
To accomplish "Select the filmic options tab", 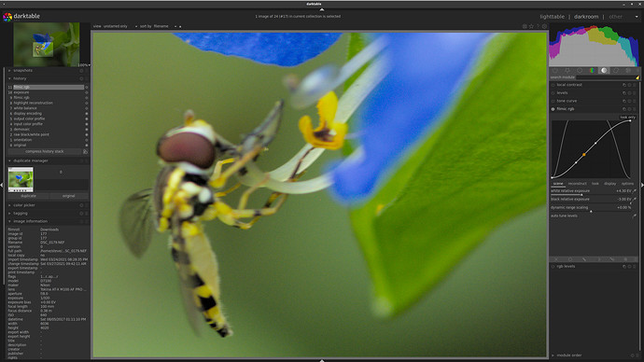I will point(627,184).
